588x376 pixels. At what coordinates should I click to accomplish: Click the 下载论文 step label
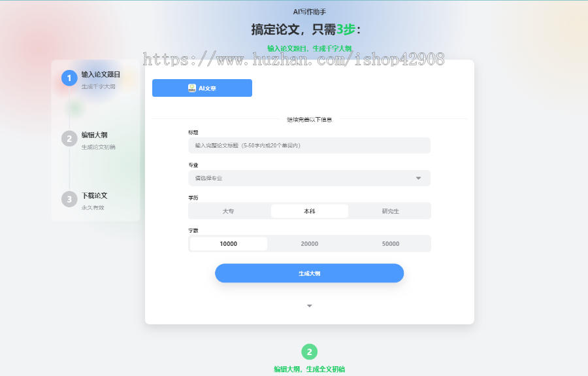95,196
